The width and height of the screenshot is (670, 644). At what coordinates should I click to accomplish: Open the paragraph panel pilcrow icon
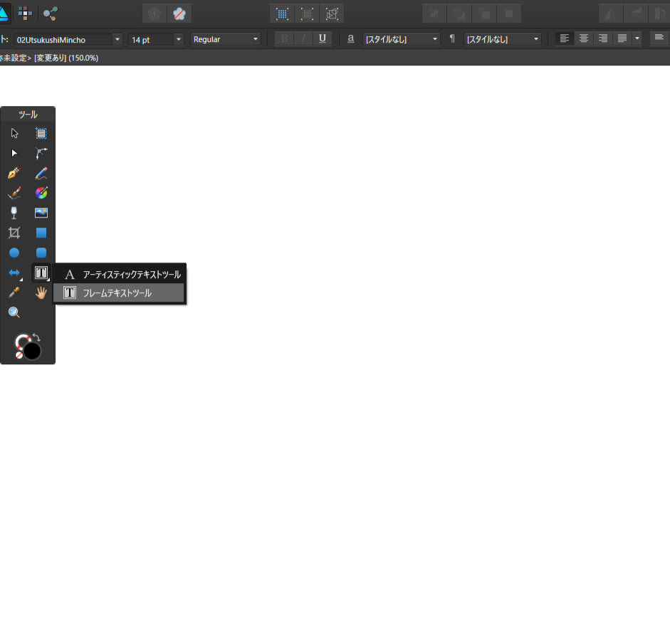pos(452,39)
